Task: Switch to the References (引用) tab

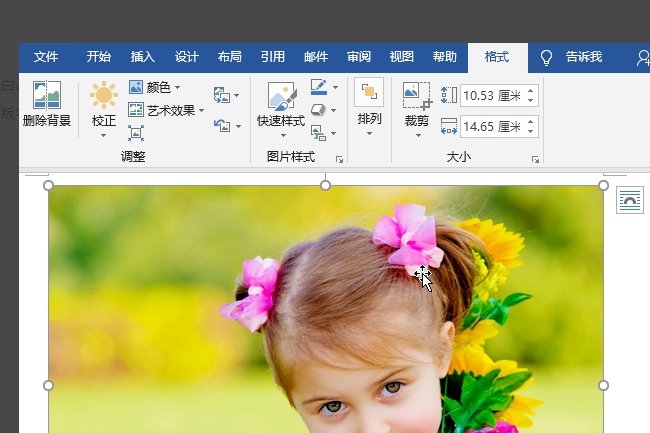Action: click(x=273, y=57)
